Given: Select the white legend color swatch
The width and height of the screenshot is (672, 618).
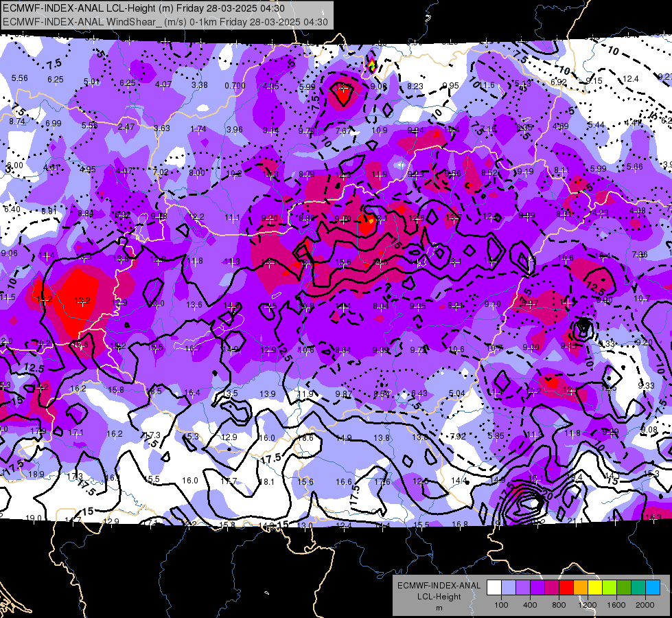Looking at the screenshot, I should pyautogui.click(x=494, y=588).
